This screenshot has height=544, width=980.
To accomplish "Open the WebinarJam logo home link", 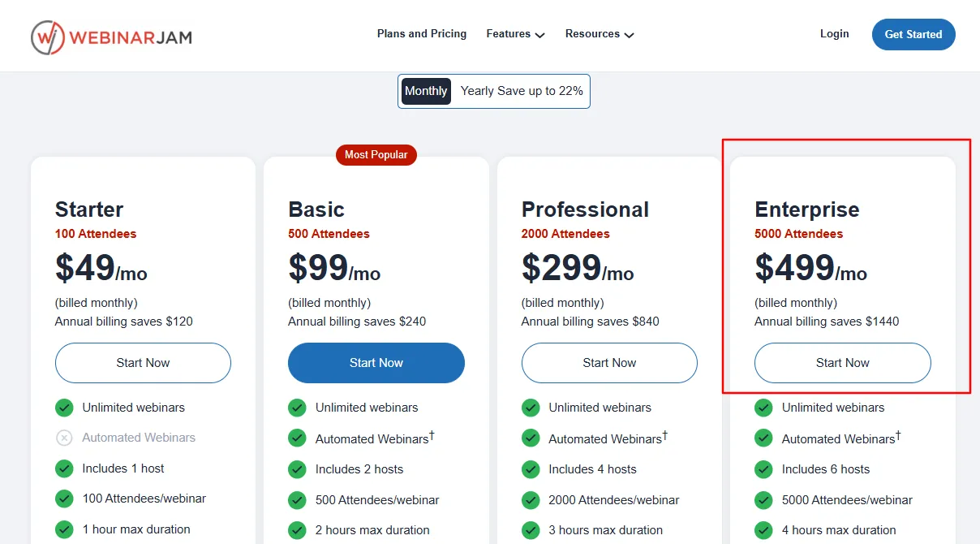I will click(x=111, y=37).
